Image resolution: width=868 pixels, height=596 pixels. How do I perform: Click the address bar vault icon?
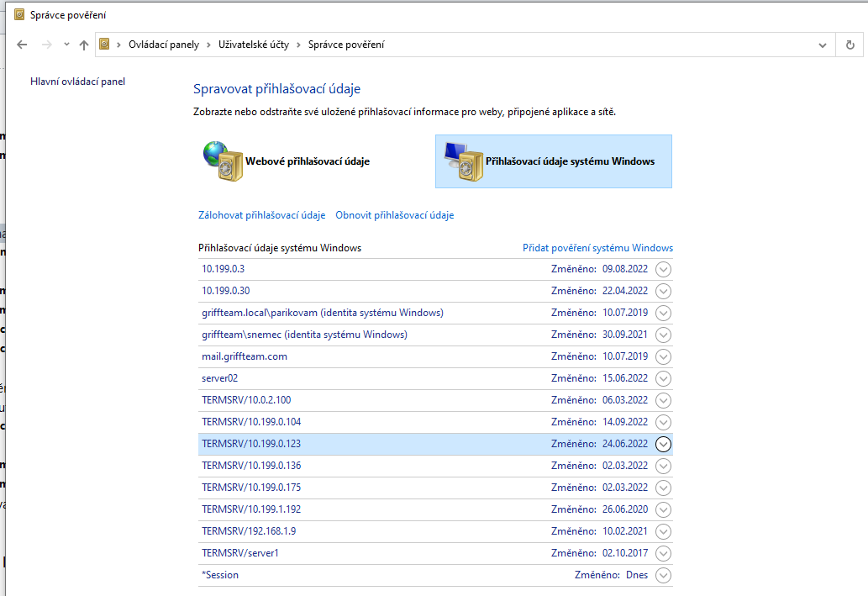(x=105, y=45)
